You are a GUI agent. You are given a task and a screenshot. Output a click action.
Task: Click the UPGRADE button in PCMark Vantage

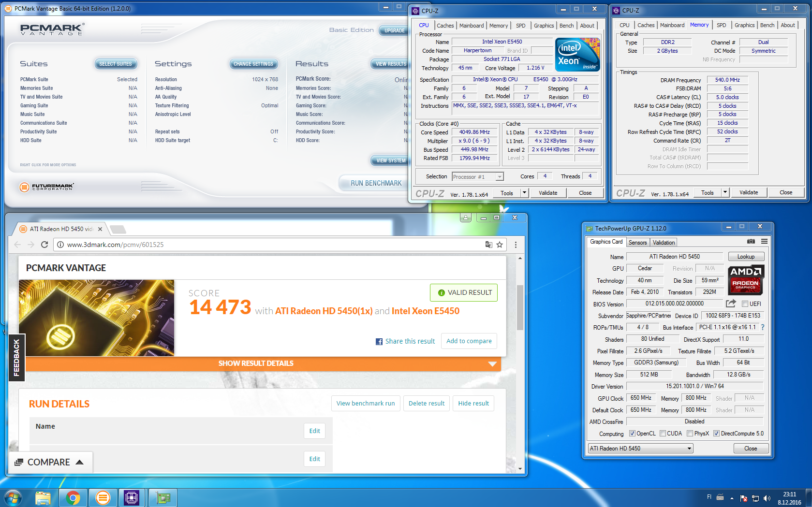394,30
